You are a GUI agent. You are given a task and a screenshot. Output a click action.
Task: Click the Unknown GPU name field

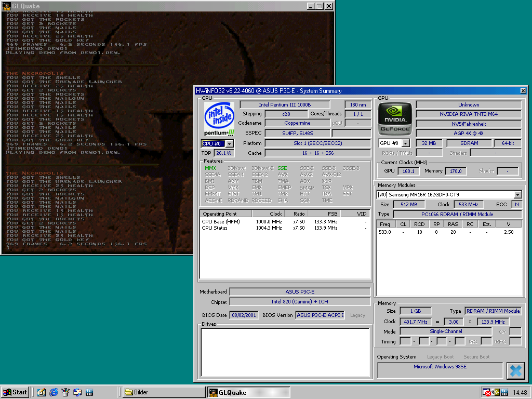(x=469, y=105)
